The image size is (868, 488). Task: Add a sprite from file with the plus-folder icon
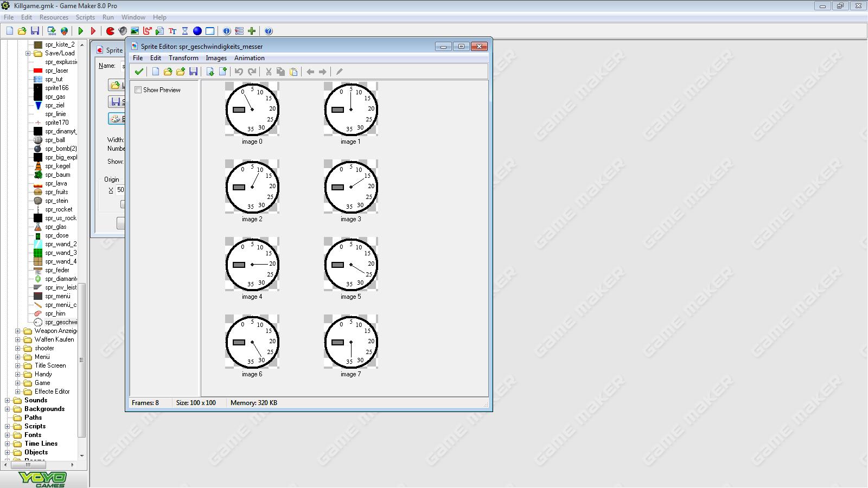181,72
